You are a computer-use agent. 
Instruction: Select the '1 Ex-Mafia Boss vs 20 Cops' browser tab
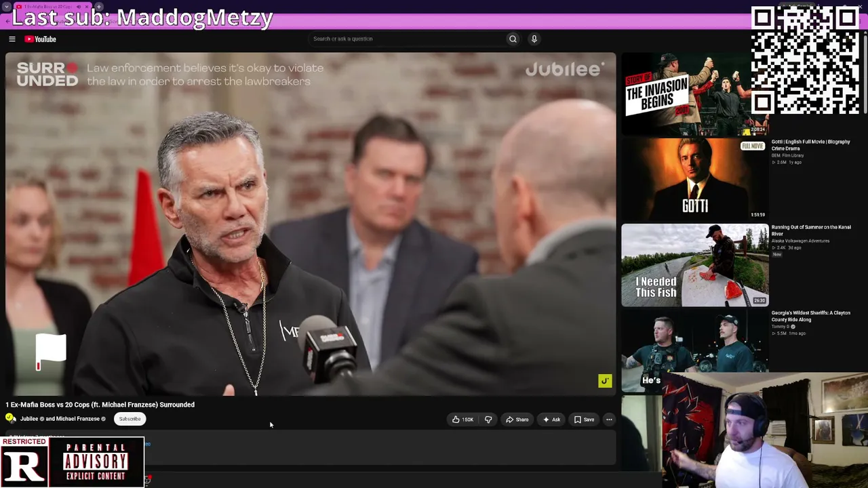tap(47, 7)
